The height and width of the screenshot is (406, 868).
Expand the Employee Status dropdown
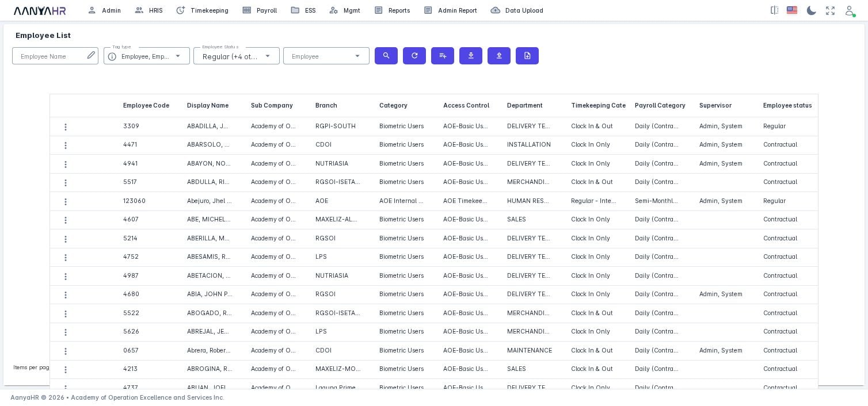click(268, 56)
